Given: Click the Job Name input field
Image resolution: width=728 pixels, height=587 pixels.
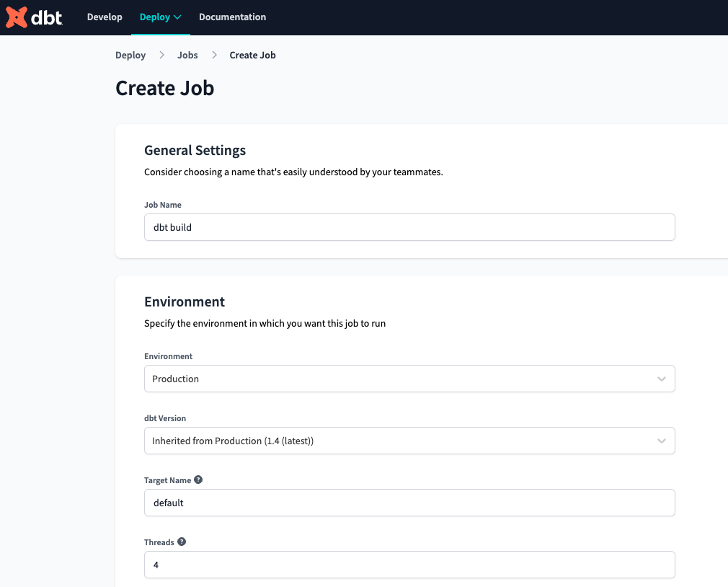Looking at the screenshot, I should coord(409,227).
